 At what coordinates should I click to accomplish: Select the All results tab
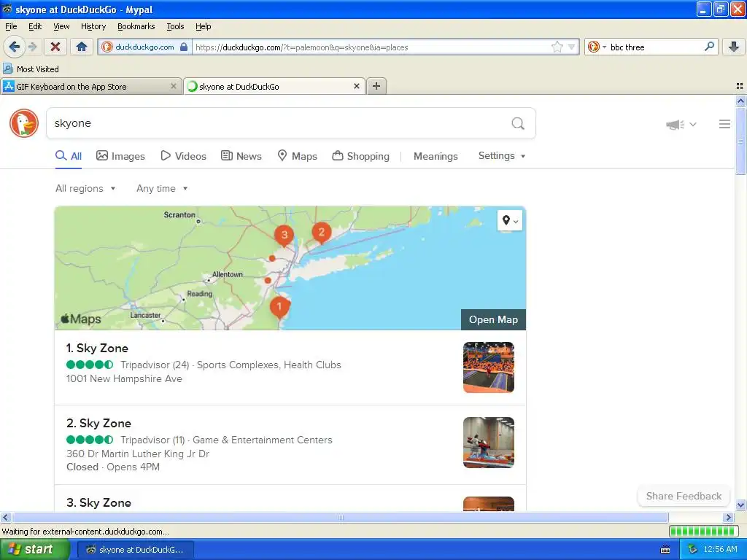[x=69, y=156]
